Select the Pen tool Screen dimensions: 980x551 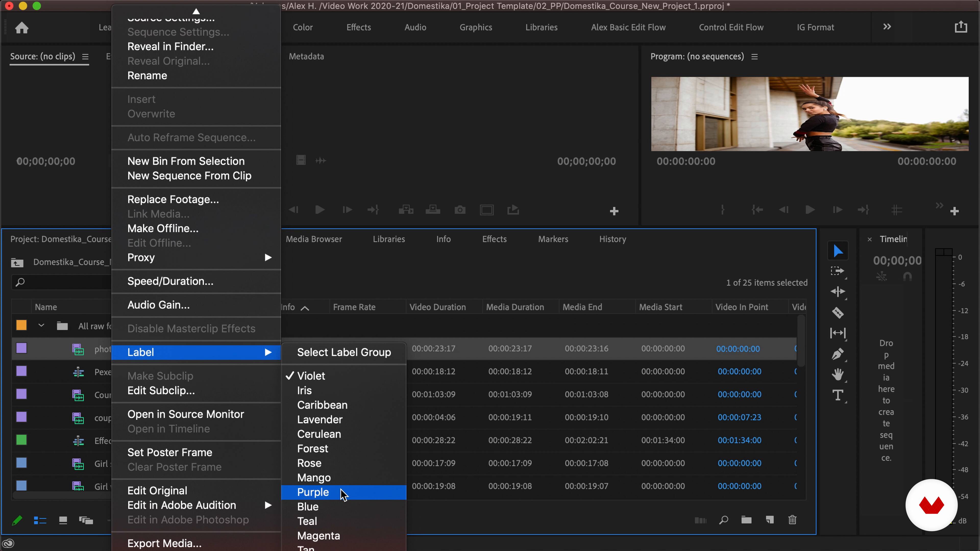(x=837, y=354)
